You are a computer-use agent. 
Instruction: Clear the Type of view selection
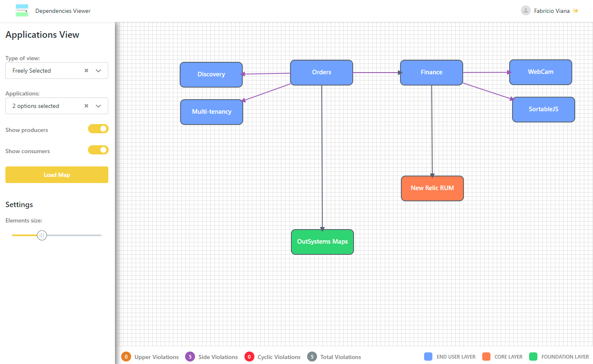click(86, 71)
